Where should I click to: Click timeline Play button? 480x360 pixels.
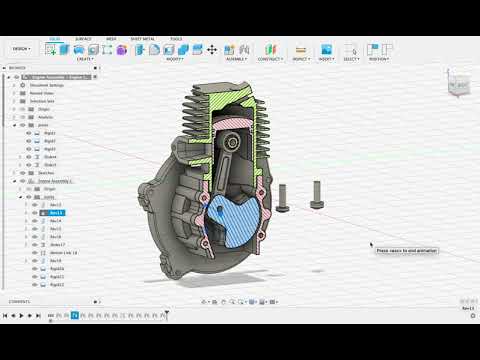coord(21,315)
